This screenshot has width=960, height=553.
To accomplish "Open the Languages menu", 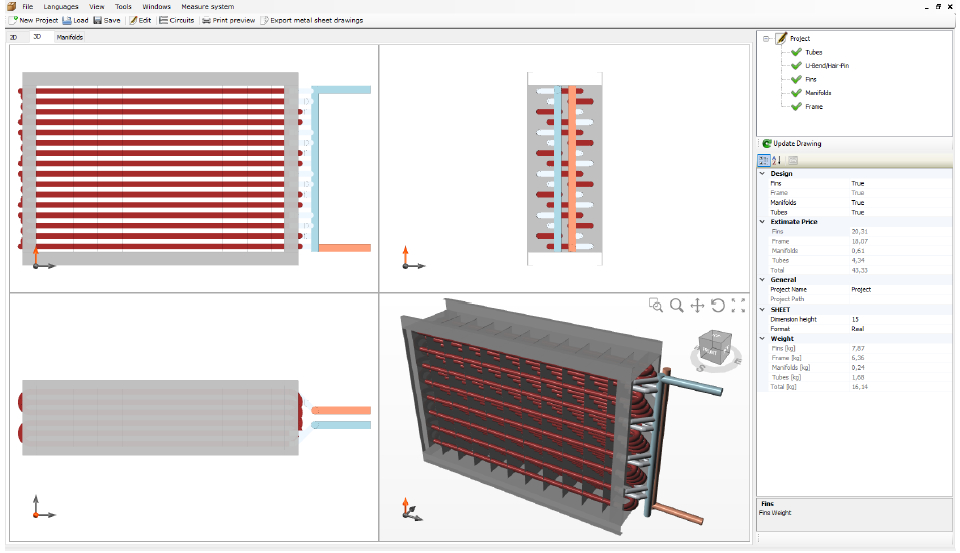I will 61,6.
